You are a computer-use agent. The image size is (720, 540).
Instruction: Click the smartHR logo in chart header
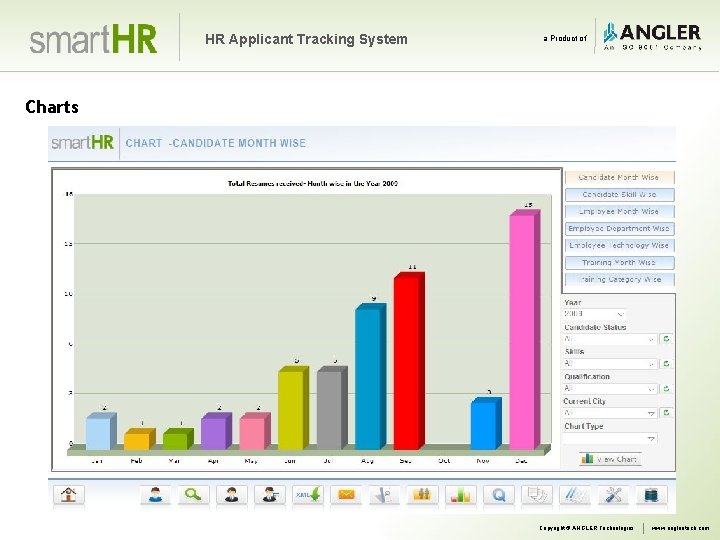pyautogui.click(x=82, y=143)
